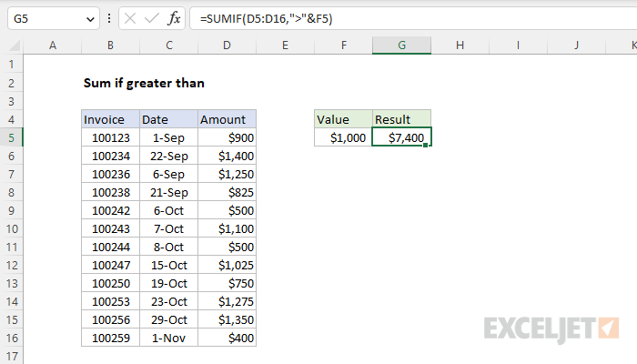Expand the Name Box dropdown arrow
Viewport: 637px width, 364px height.
90,19
